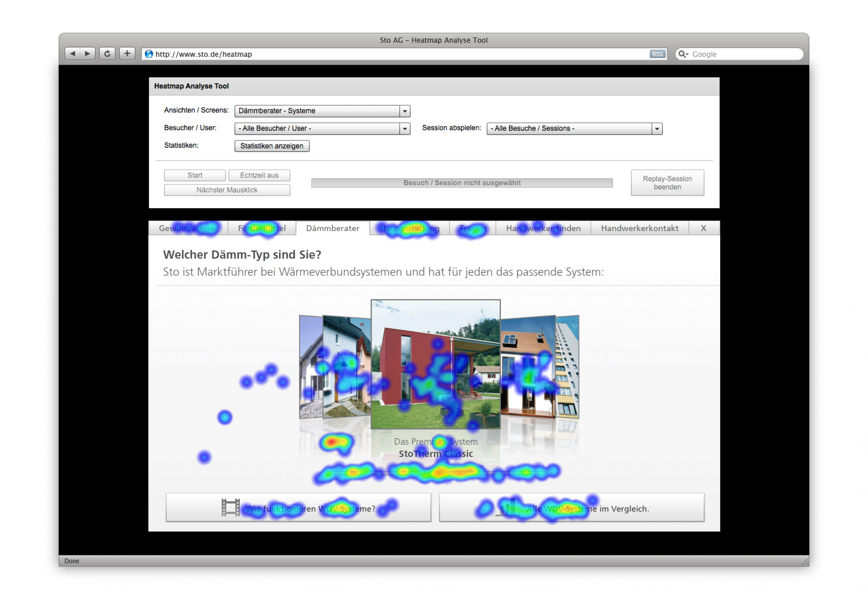
Task: Open the Session abspielen dropdown
Action: tap(574, 129)
